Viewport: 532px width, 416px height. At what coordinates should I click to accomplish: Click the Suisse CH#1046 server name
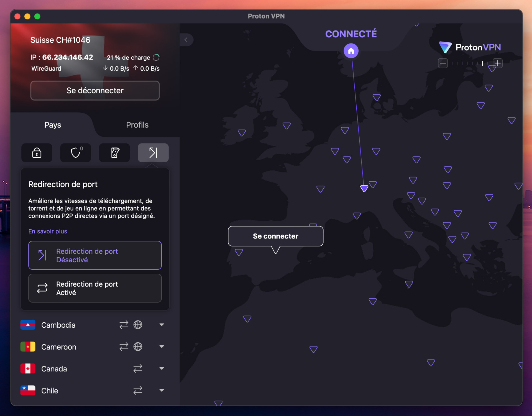[60, 40]
